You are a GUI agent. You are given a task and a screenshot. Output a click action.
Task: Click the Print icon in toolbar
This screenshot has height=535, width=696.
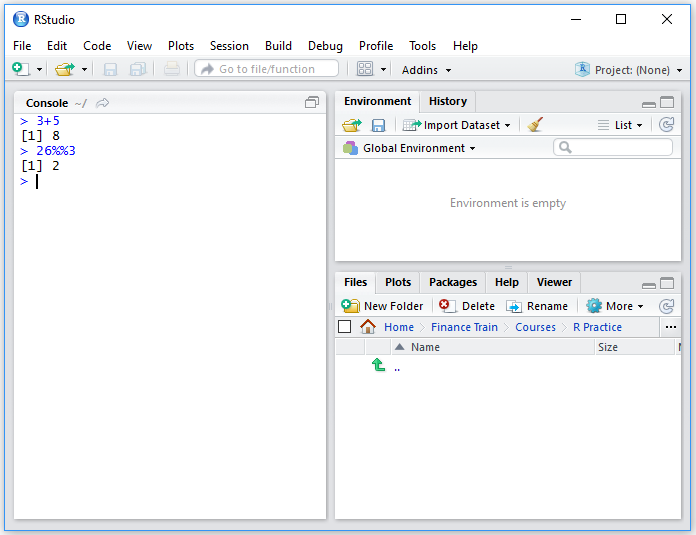(171, 69)
